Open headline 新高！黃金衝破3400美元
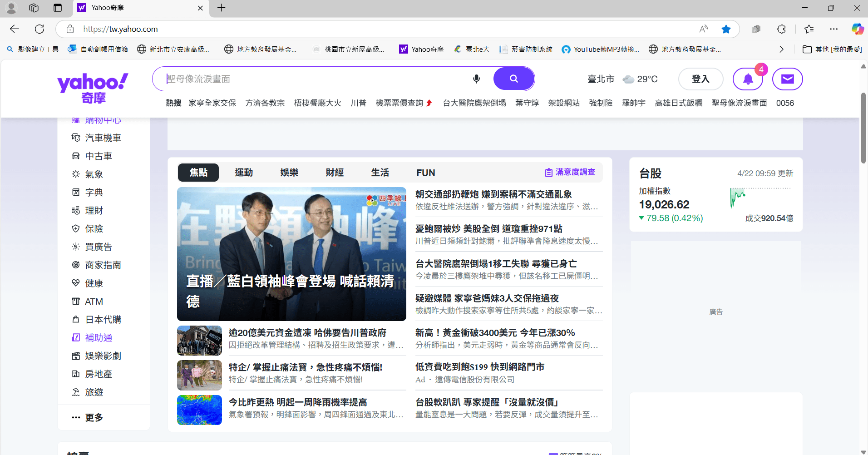The height and width of the screenshot is (455, 868). click(x=495, y=333)
